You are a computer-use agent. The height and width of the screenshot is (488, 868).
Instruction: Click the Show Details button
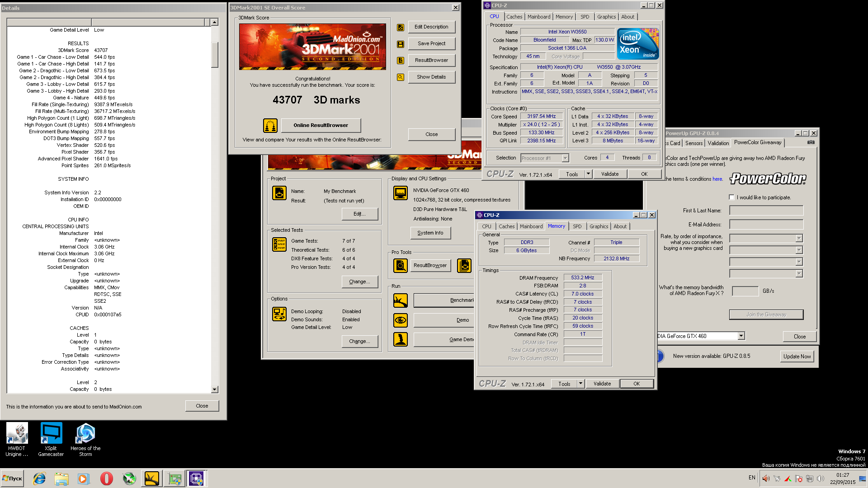point(431,77)
